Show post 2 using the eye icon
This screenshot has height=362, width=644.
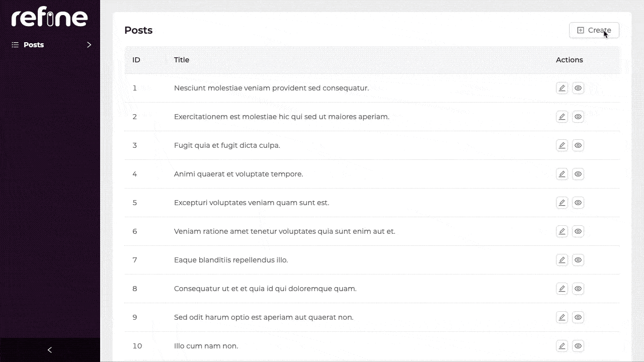click(578, 117)
